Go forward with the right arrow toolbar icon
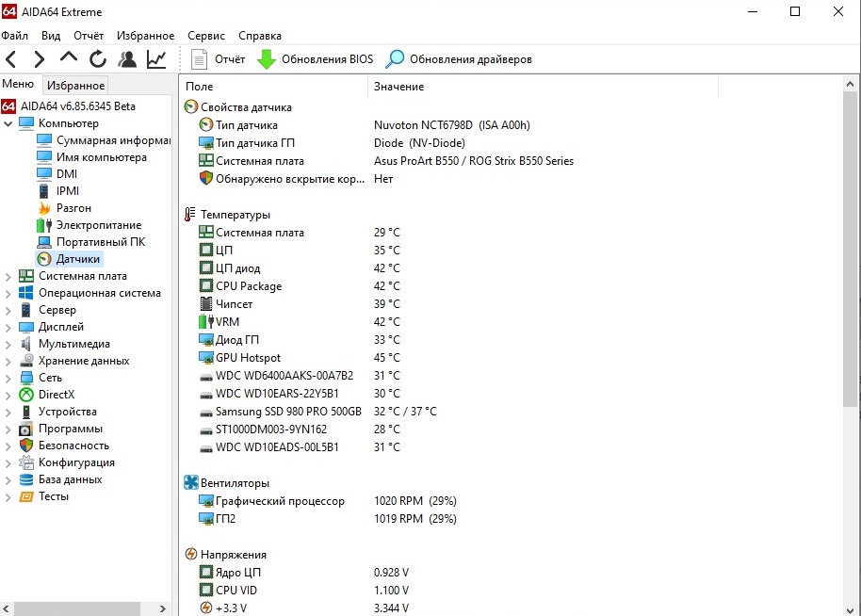 pos(39,58)
